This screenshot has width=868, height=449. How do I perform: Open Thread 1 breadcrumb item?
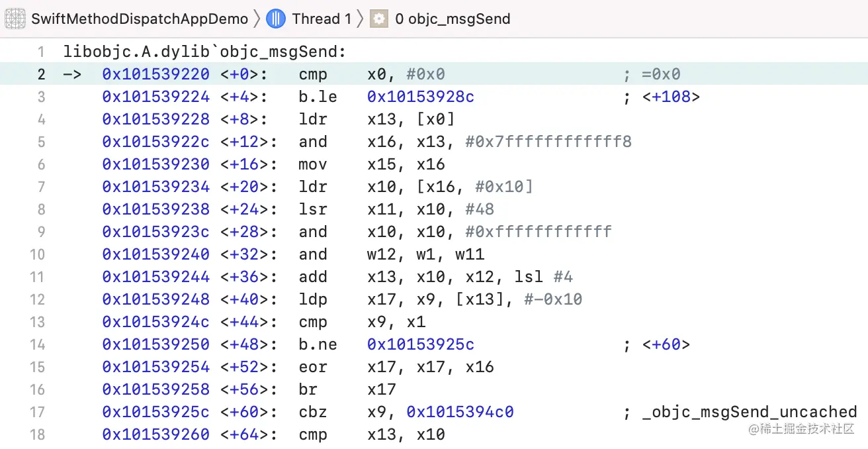pyautogui.click(x=322, y=19)
